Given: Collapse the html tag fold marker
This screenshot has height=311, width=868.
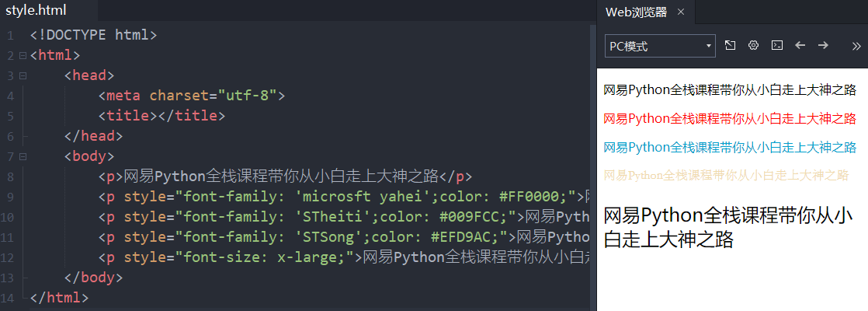Looking at the screenshot, I should 22,55.
